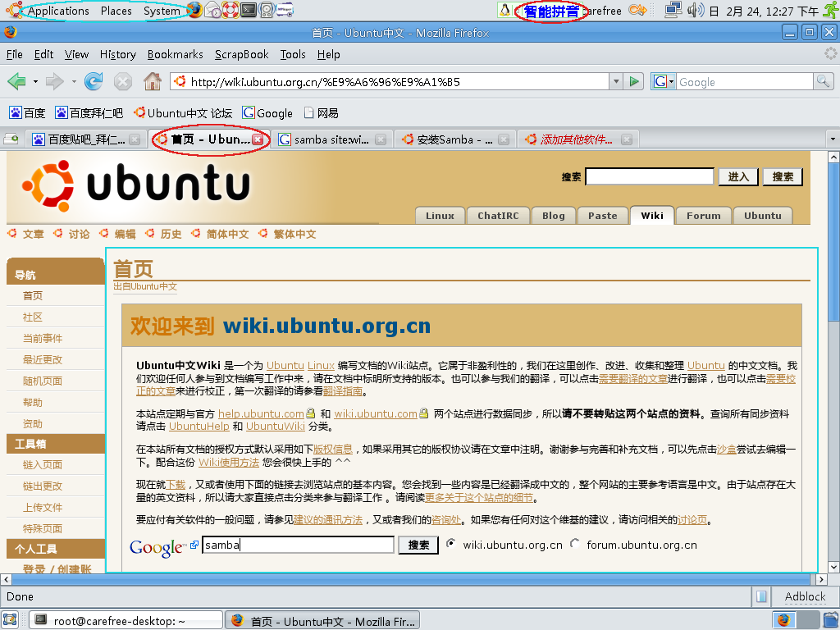840x630 pixels.
Task: Click the search magnifier button
Action: [x=823, y=81]
